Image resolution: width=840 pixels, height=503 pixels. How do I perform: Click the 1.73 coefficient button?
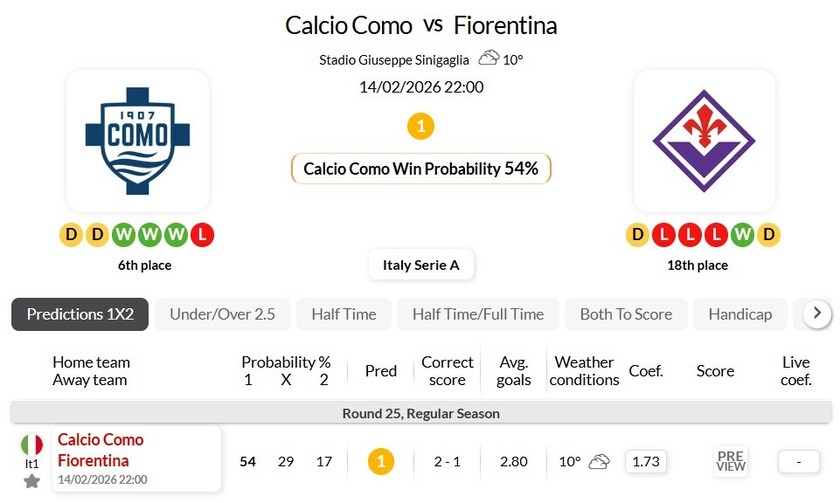point(646,461)
